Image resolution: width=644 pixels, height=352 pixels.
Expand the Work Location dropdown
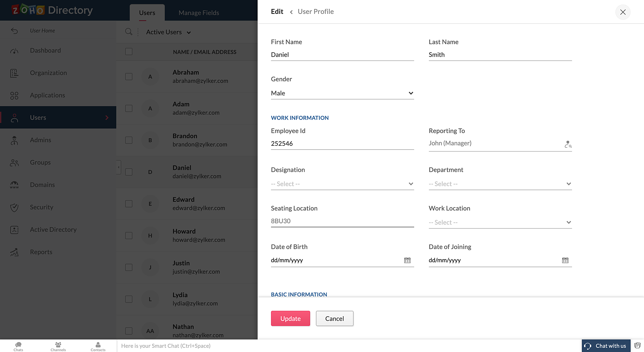pyautogui.click(x=500, y=222)
